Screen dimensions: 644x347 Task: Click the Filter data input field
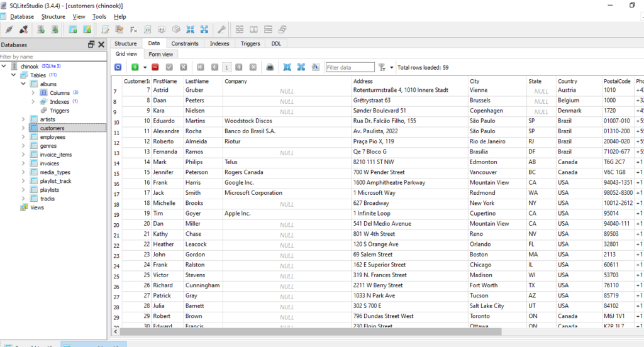coord(350,67)
